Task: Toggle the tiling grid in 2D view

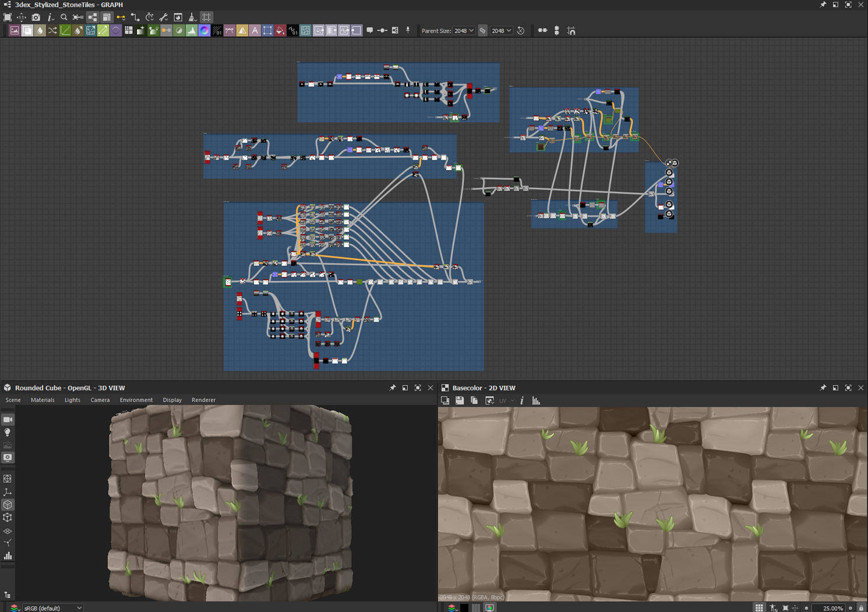Action: point(758,608)
